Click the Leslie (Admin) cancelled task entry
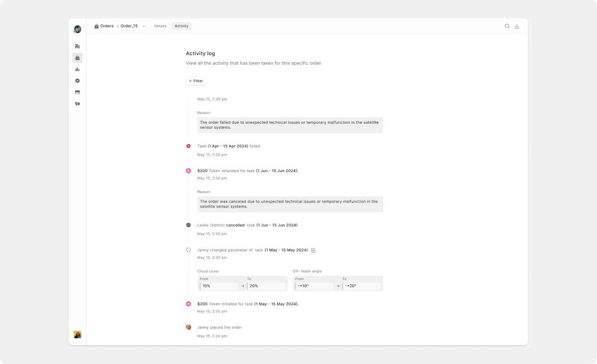Image resolution: width=597 pixels, height=364 pixels. pos(247,225)
